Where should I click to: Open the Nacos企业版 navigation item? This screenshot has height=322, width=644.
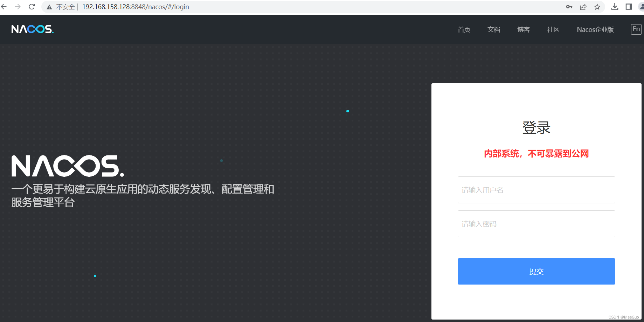(x=595, y=29)
